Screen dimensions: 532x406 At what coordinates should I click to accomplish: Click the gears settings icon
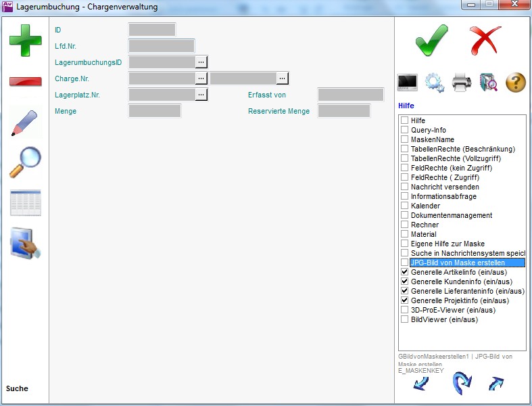tap(434, 83)
